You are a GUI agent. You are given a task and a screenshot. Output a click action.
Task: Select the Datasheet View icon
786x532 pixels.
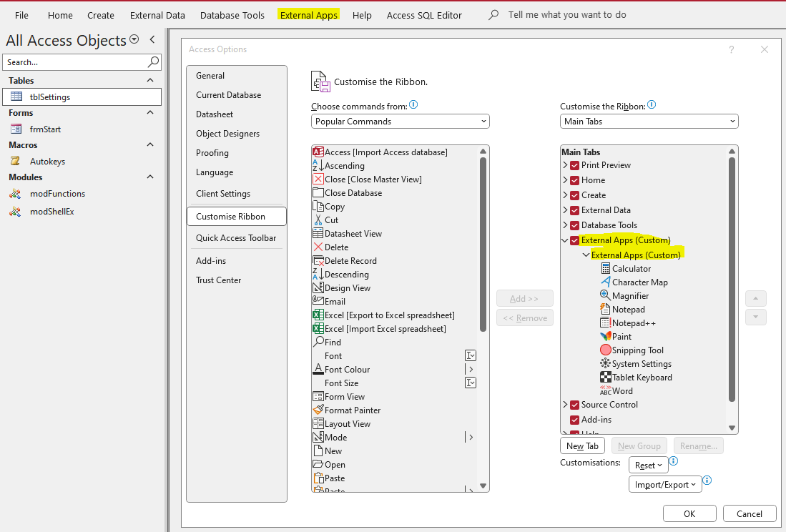click(x=318, y=233)
